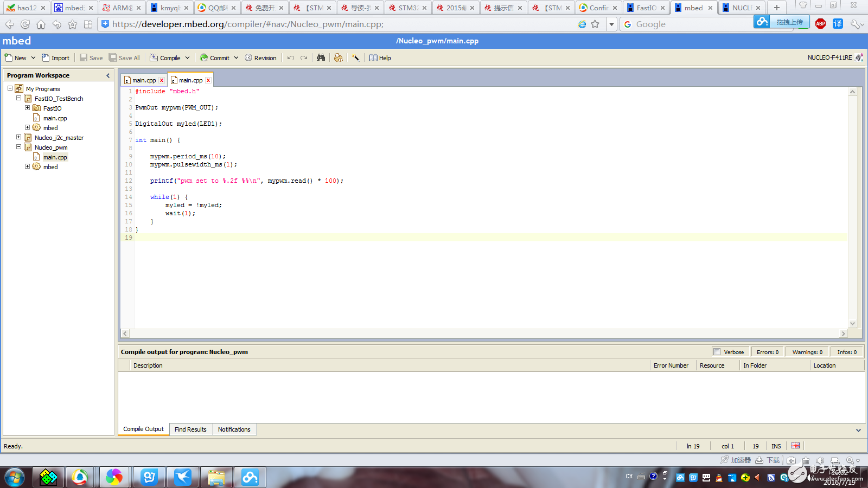Switch to the Find Results tab

coord(190,429)
